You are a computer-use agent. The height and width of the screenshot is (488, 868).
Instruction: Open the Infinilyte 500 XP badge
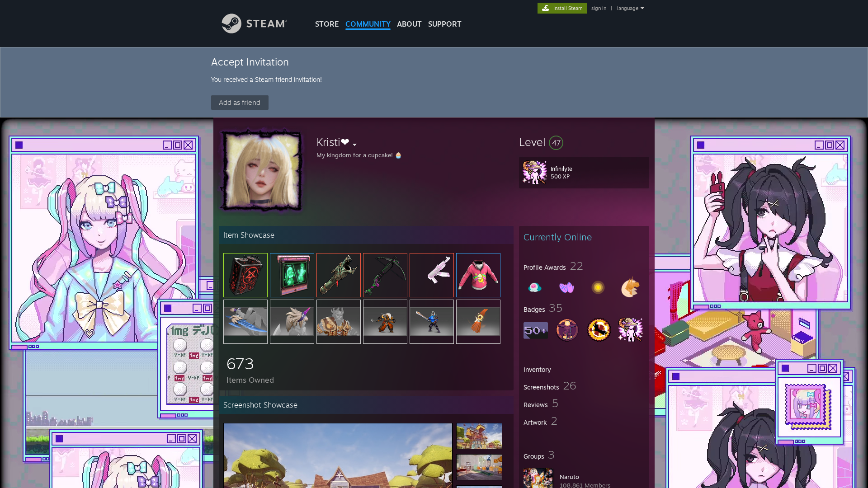click(584, 173)
